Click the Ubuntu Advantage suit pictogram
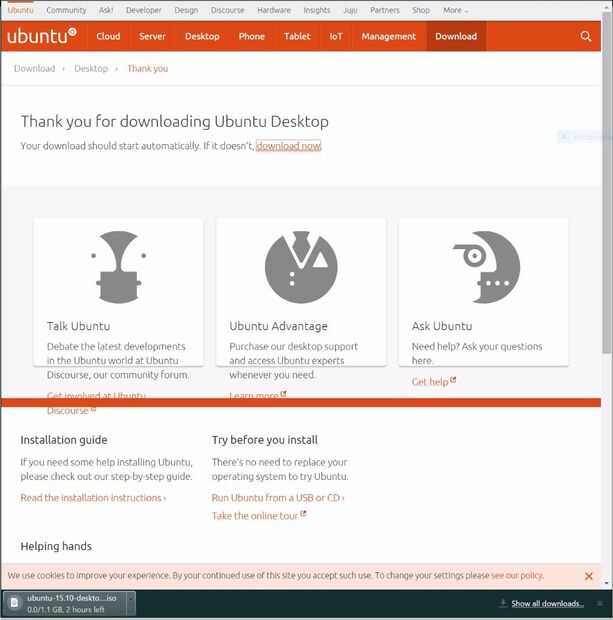This screenshot has width=613, height=620. pos(301,267)
